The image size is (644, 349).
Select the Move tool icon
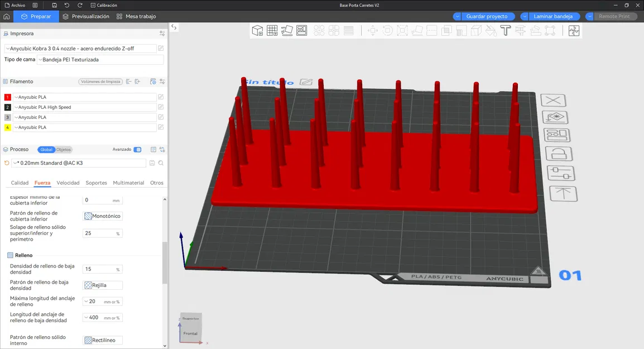(x=373, y=30)
